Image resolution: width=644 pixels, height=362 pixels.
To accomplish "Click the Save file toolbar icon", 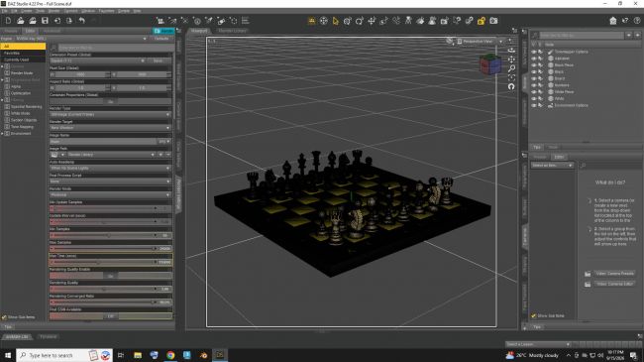I will click(45, 21).
